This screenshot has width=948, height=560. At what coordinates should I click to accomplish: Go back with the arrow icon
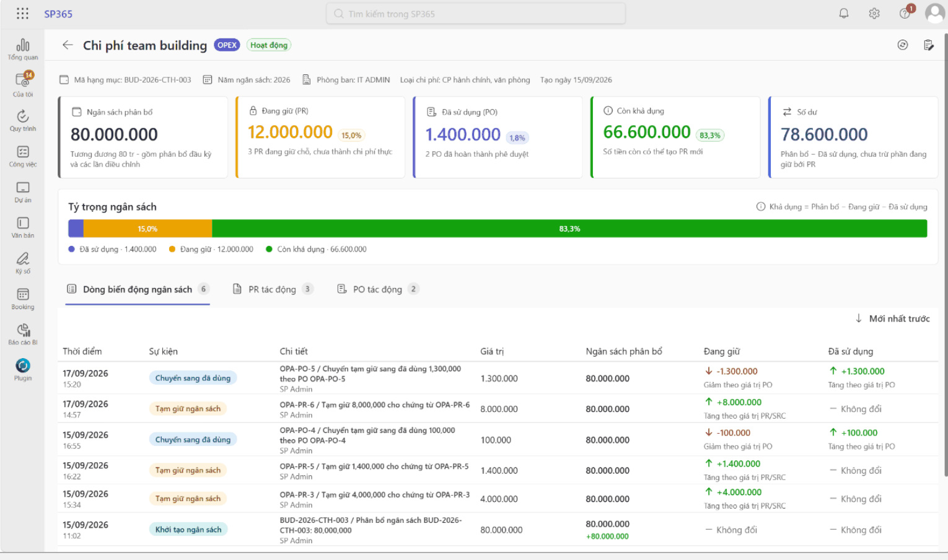68,45
